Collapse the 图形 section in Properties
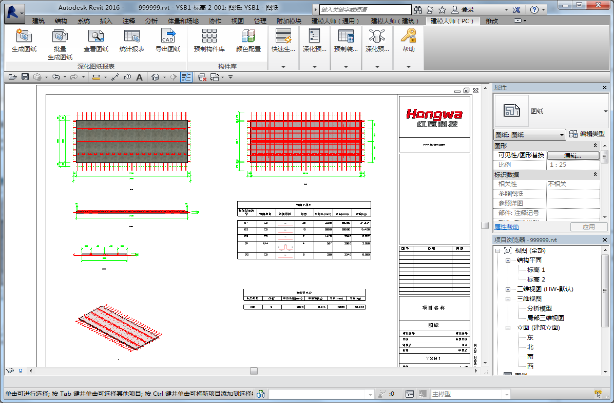 (x=595, y=145)
